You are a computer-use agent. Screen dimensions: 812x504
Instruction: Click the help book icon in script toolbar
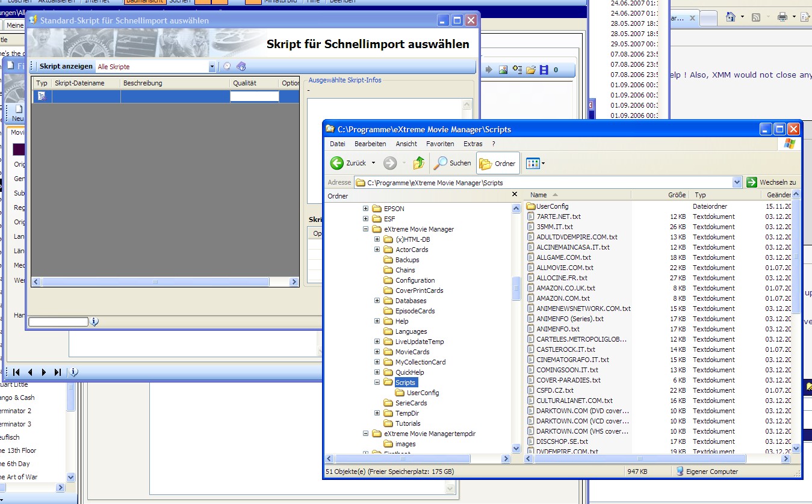(241, 67)
